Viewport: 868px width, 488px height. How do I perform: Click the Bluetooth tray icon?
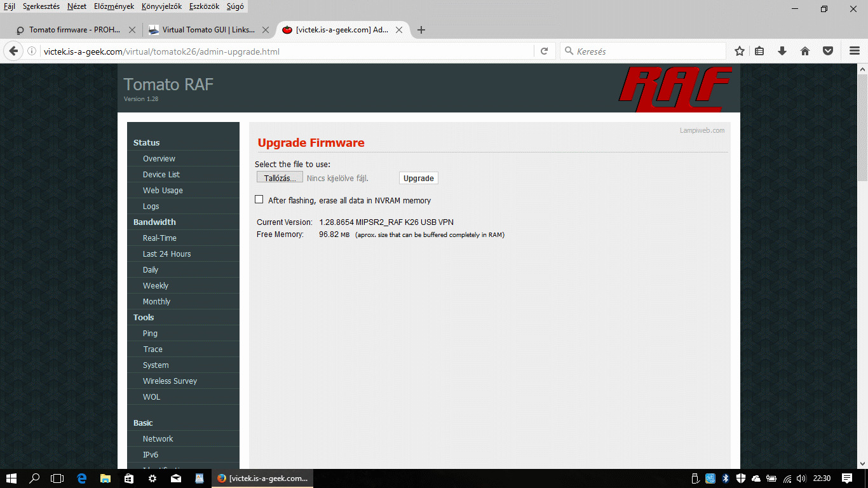pos(725,478)
